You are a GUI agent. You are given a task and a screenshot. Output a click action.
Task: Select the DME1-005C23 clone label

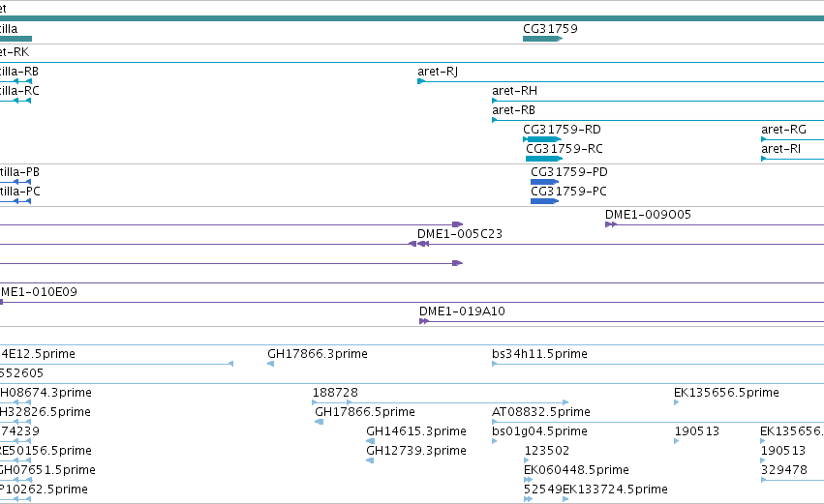pos(460,234)
